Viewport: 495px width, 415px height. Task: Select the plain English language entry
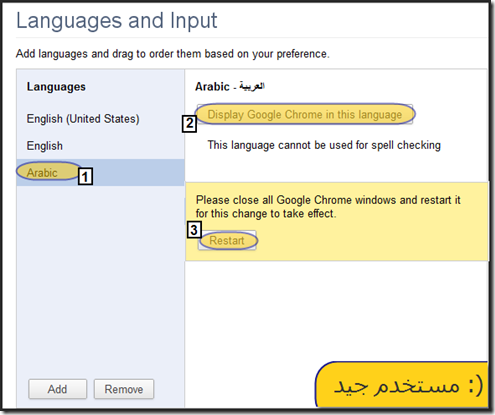coord(100,146)
